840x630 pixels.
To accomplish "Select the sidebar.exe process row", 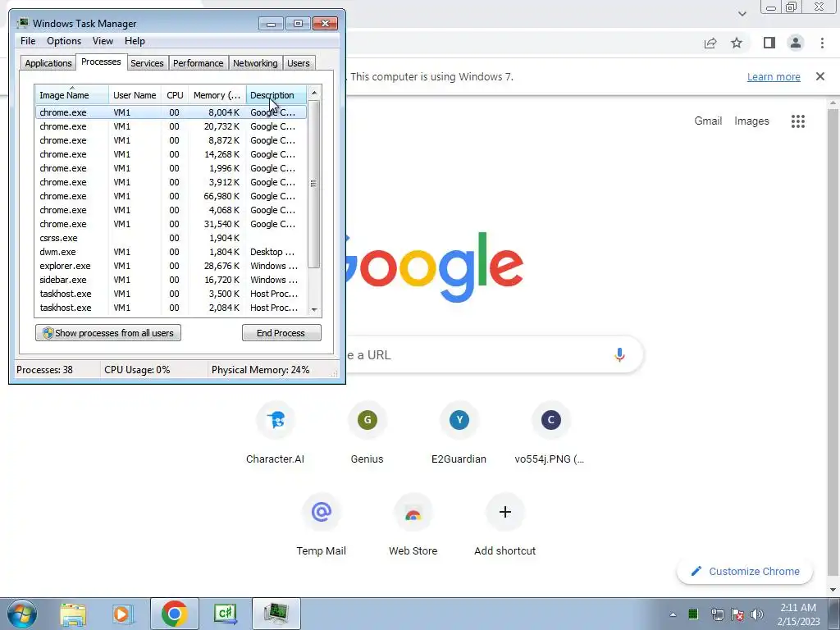I will tap(171, 280).
